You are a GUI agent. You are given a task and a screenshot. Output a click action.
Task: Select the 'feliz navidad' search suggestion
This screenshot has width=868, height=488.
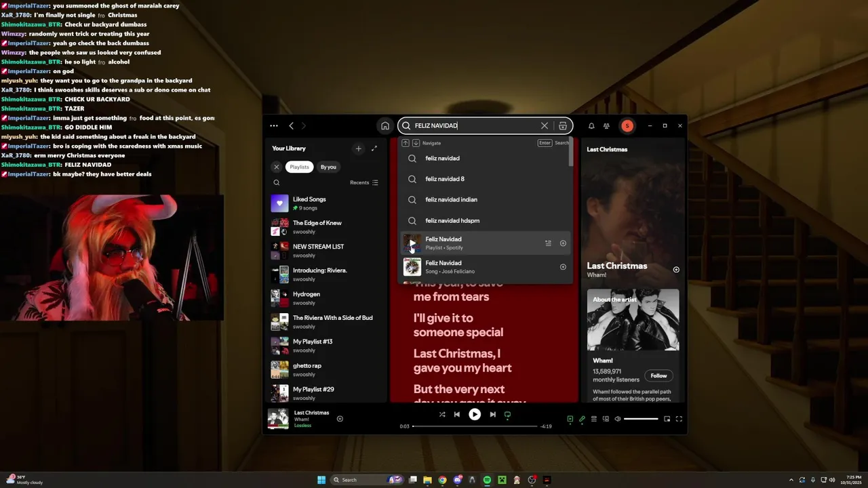486,159
